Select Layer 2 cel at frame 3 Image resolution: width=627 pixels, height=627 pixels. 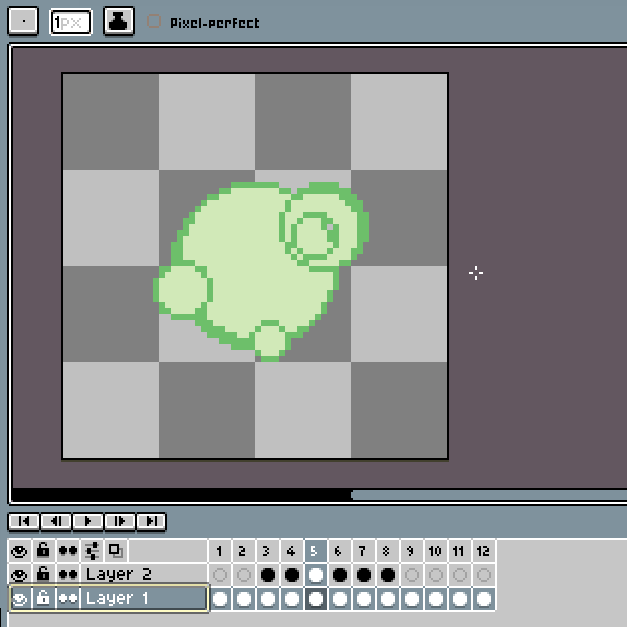268,575
